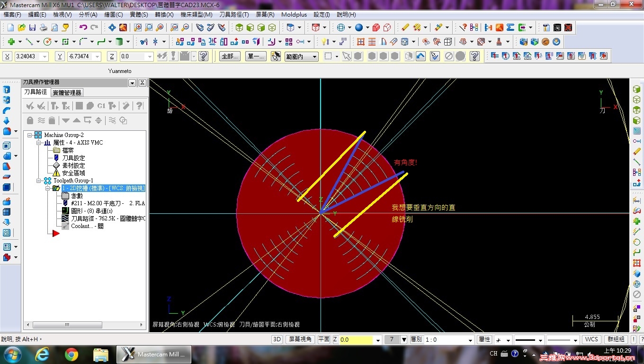Open the Y coordinate value dropdown
The height and width of the screenshot is (364, 644).
(x=97, y=56)
